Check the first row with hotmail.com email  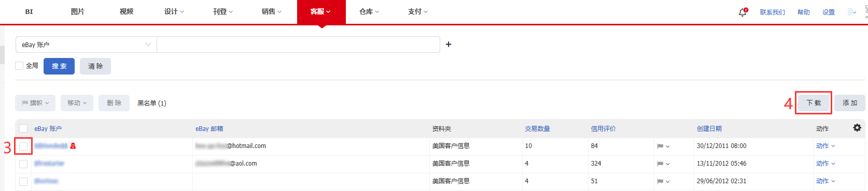23,146
